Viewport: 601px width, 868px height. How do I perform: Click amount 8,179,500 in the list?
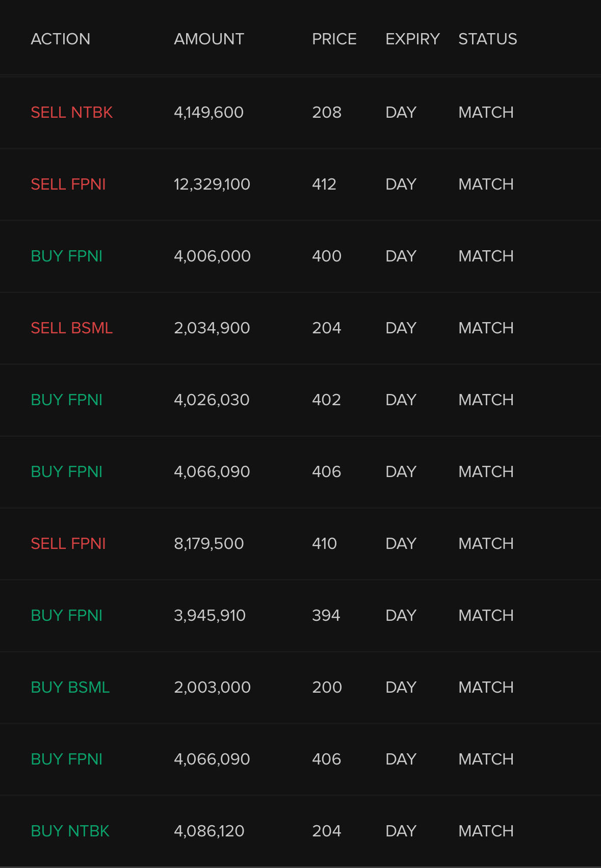[208, 543]
